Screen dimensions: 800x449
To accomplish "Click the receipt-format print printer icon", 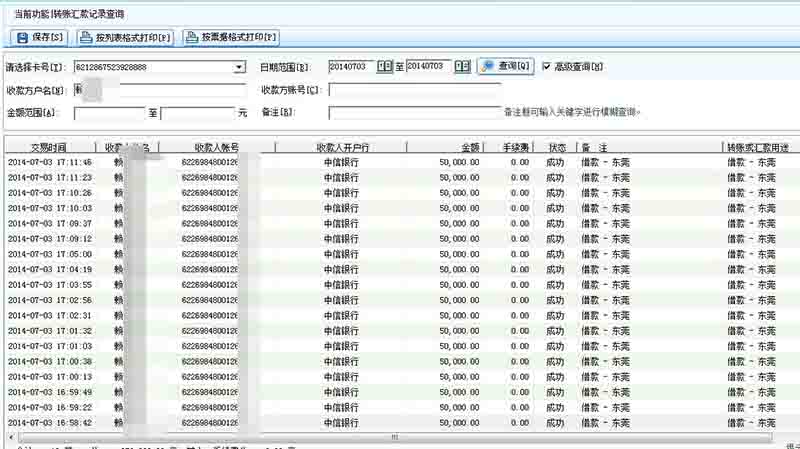I will coord(191,38).
